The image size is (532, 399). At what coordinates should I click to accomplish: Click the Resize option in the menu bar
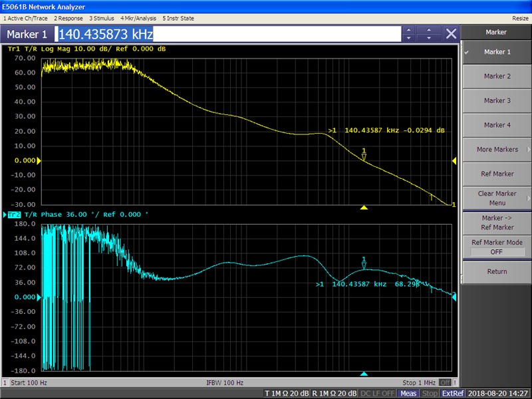pyautogui.click(x=520, y=19)
